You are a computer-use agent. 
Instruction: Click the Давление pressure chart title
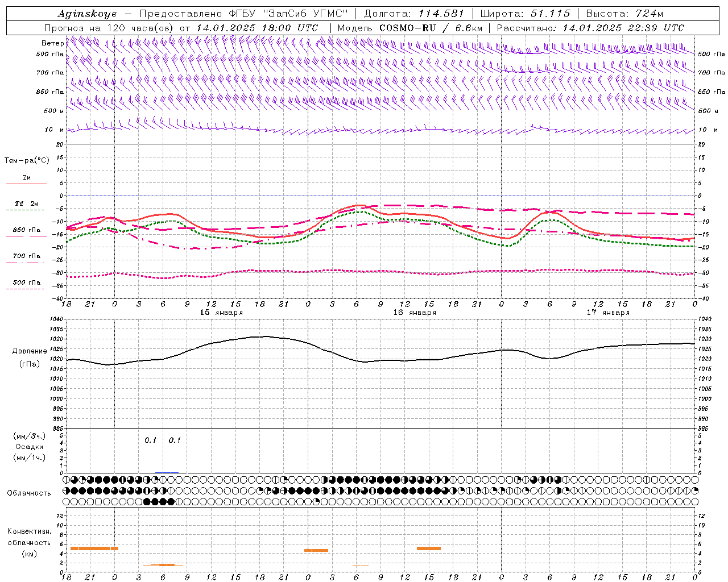[x=30, y=351]
